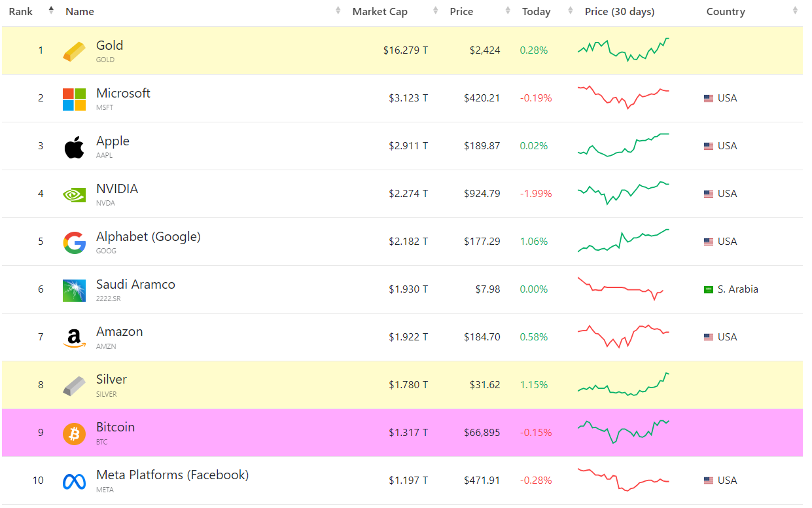Sort table by Rank column
The height and width of the screenshot is (508, 812).
point(21,12)
